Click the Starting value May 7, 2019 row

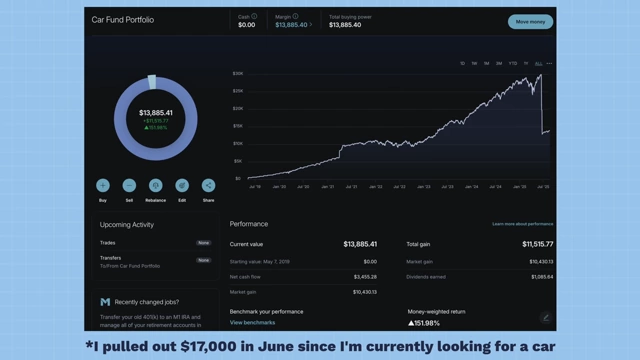click(303, 262)
